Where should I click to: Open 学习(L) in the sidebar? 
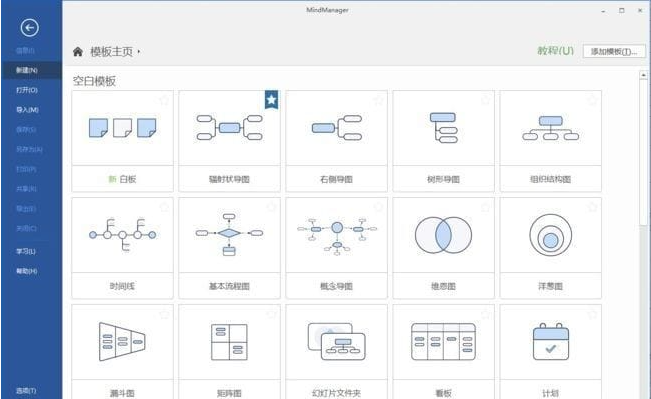pos(26,252)
